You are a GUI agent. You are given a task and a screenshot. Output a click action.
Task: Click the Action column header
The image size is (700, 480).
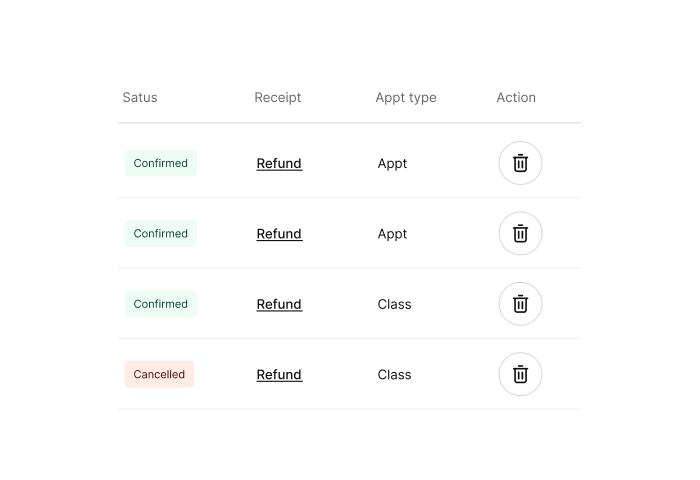(x=516, y=97)
